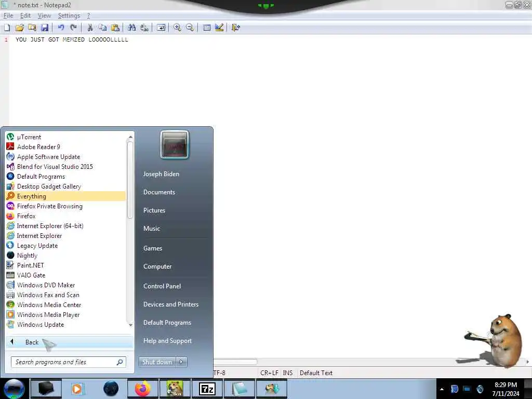
Task: Toggle Word Wrap toolbar icon
Action: tap(161, 28)
